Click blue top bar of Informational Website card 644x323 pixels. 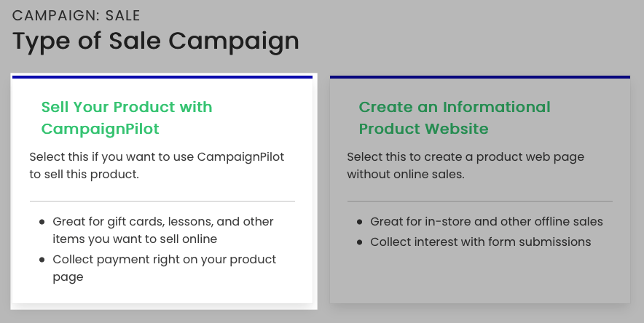tap(480, 77)
